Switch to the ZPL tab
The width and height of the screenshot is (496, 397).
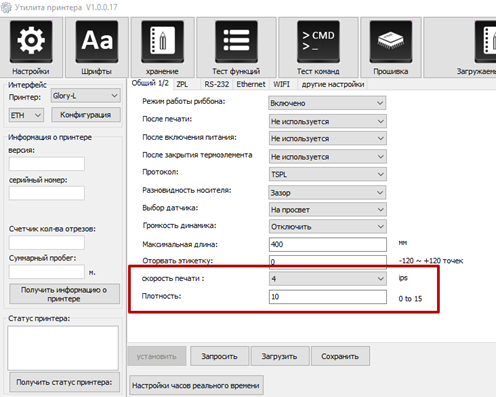click(182, 84)
